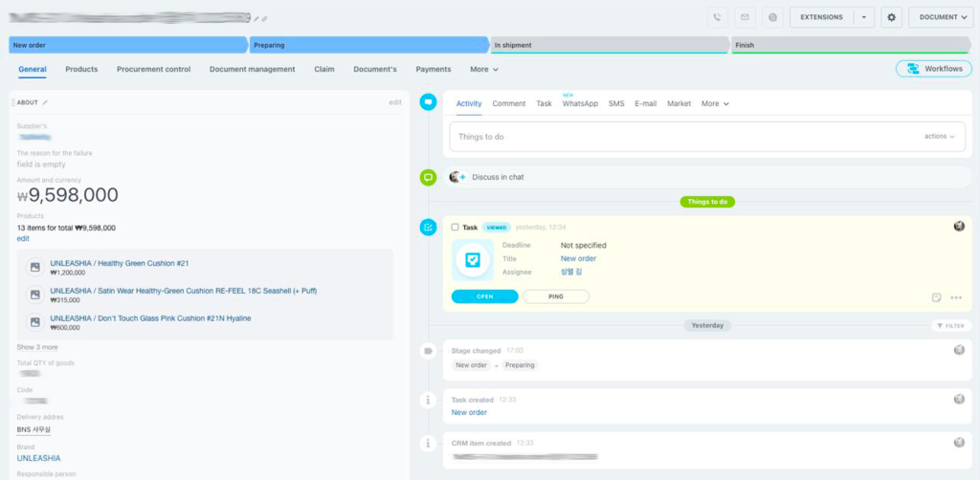
Task: Click the phone call icon
Action: (718, 17)
